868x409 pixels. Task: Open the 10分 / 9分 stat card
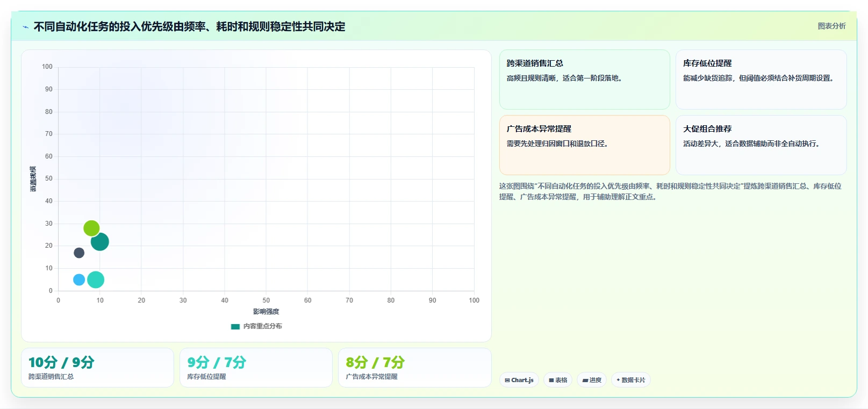(x=97, y=368)
